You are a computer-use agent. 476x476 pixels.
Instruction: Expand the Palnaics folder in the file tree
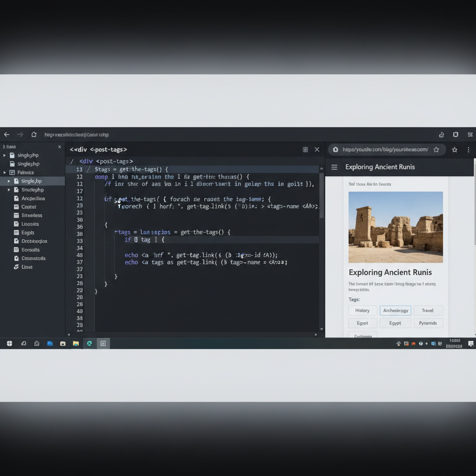(4, 172)
